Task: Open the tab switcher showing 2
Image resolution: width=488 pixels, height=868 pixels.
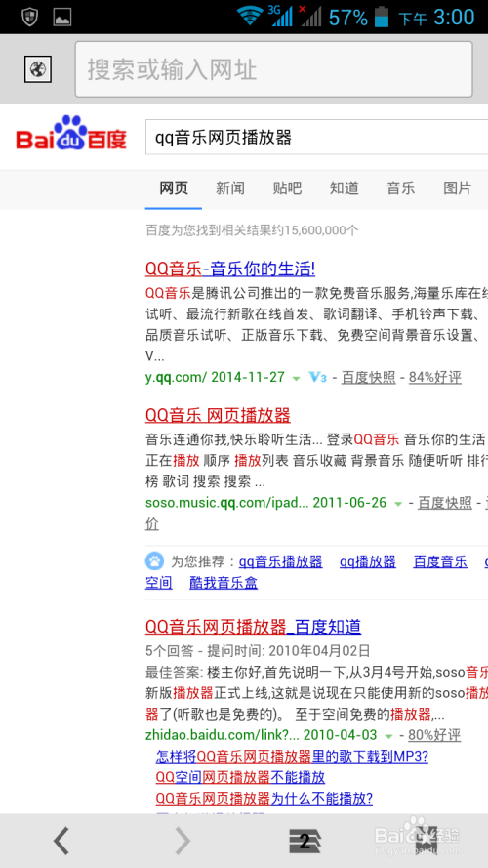Action: (x=305, y=842)
